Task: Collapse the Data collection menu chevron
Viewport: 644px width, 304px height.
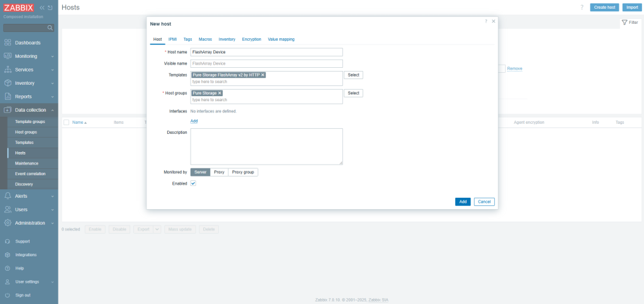Action: (52, 111)
